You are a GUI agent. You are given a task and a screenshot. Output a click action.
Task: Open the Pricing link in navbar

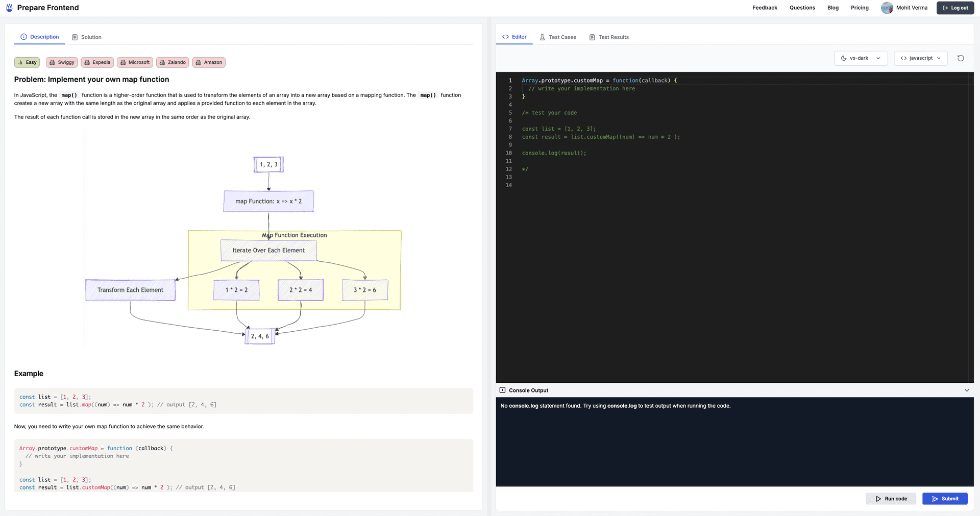pos(860,8)
